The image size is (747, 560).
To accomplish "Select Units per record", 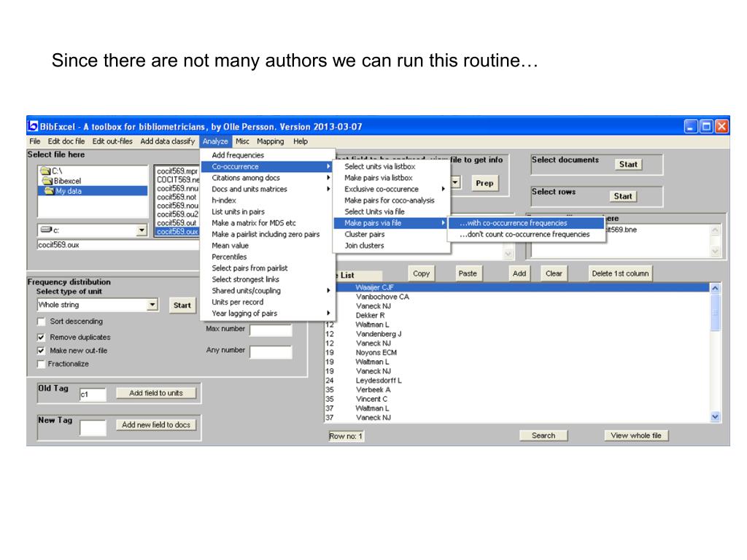I will pos(267,302).
